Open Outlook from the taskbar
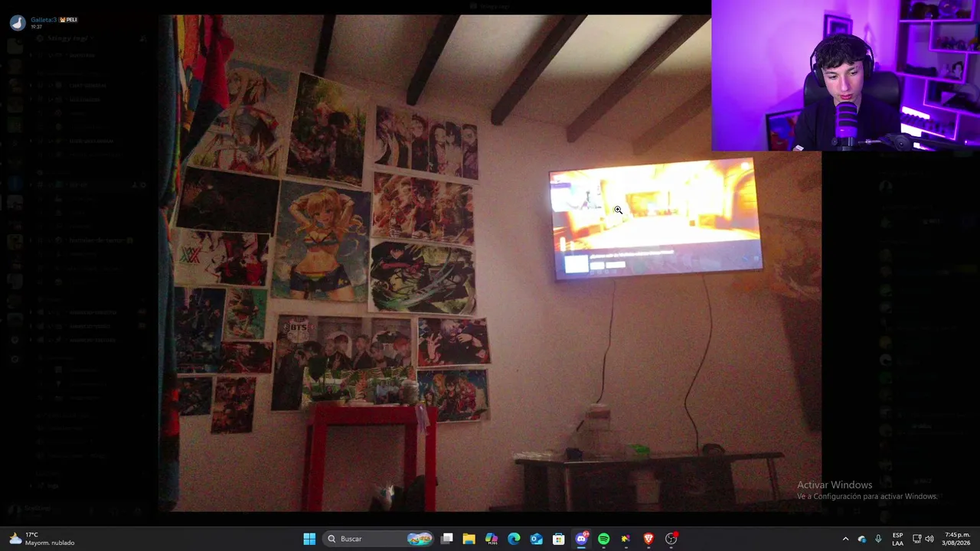 click(536, 539)
